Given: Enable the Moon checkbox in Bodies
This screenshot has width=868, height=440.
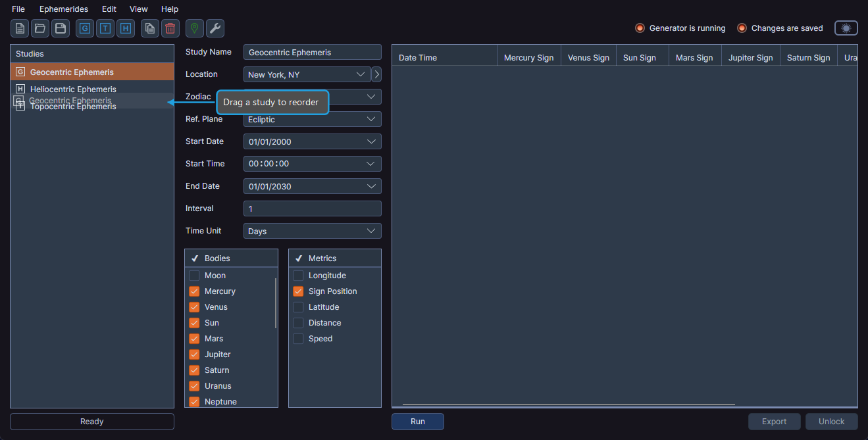Looking at the screenshot, I should tap(194, 276).
